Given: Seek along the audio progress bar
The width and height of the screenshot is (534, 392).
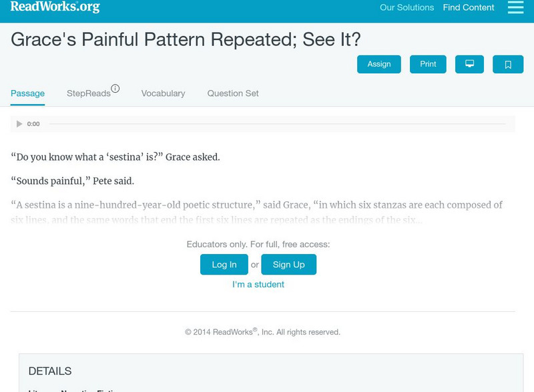Looking at the screenshot, I should click(x=277, y=124).
